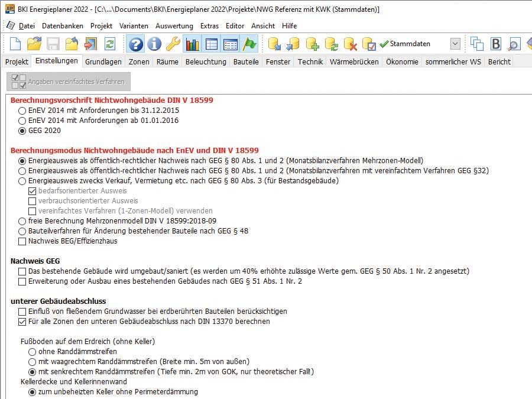Toggle the detailed list table icon
The width and height of the screenshot is (532, 399).
231,44
